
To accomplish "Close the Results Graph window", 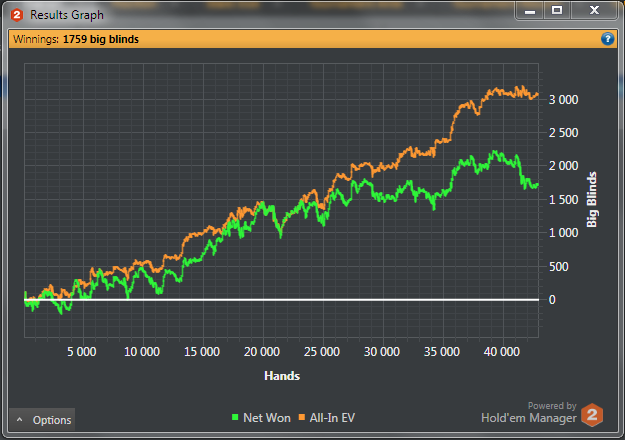I will pyautogui.click(x=594, y=11).
